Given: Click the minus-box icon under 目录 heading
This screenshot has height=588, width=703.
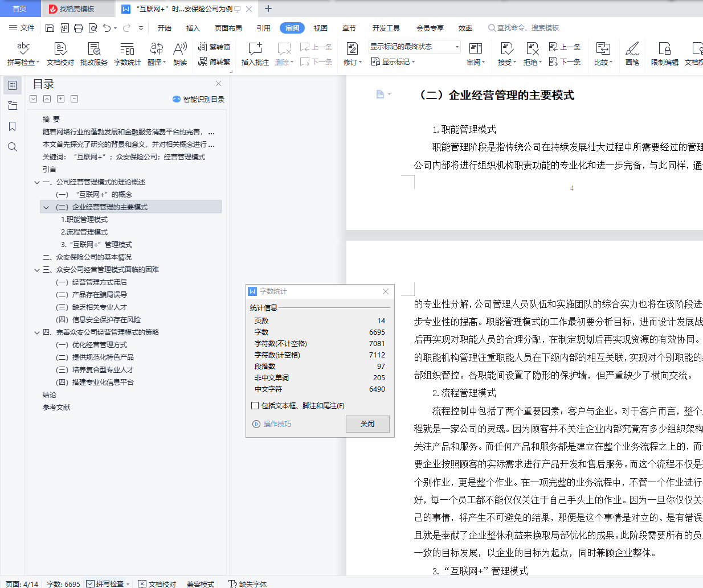Looking at the screenshot, I should coord(74,99).
